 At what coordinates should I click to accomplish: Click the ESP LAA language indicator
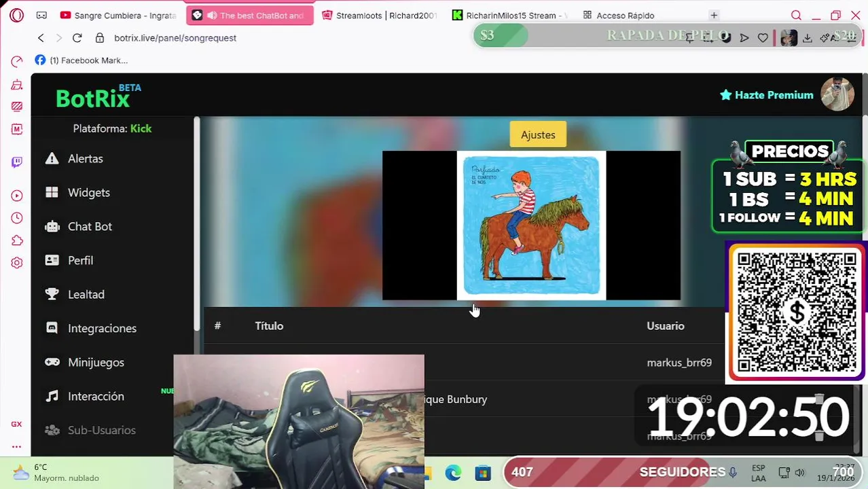pos(759,473)
